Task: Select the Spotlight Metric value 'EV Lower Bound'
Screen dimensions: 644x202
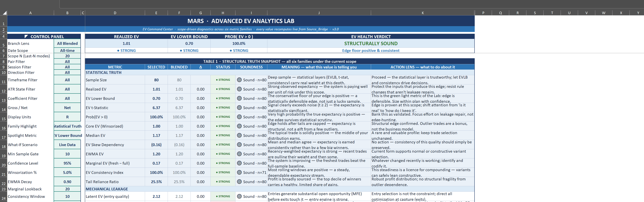Action: 67,135
